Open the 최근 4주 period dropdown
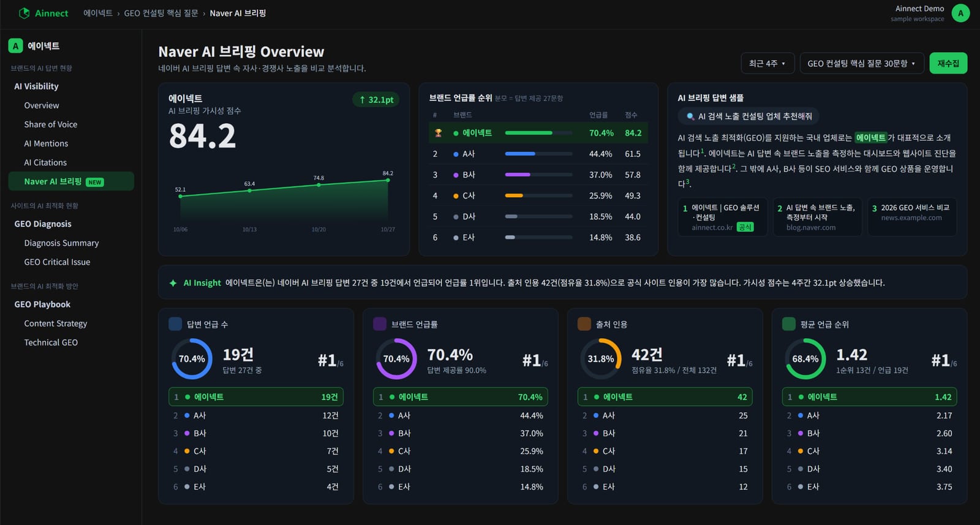The width and height of the screenshot is (980, 525). coord(767,63)
